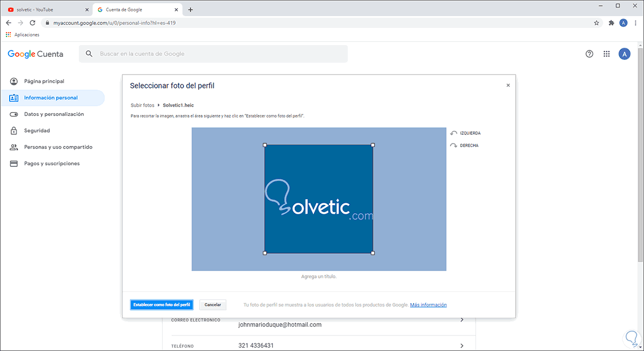Click the padlock site info icon
Screen dimensions: 644x351
47,23
